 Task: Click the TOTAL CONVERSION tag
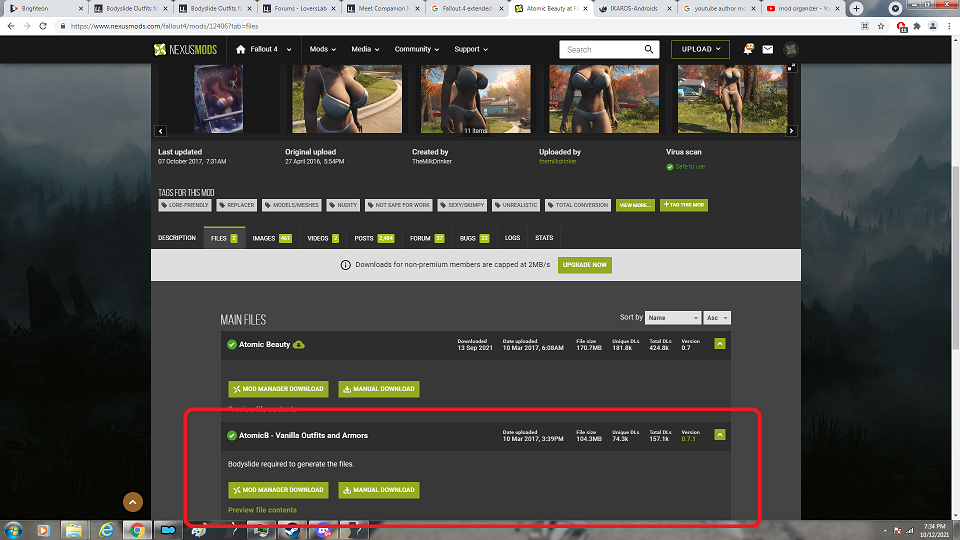click(578, 205)
